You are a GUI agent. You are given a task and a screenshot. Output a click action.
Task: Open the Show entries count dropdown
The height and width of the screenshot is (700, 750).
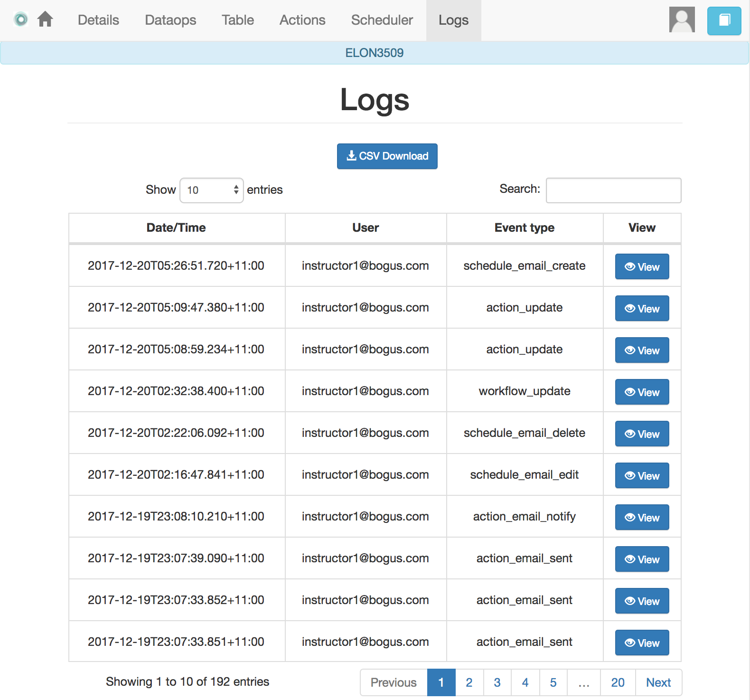point(212,190)
